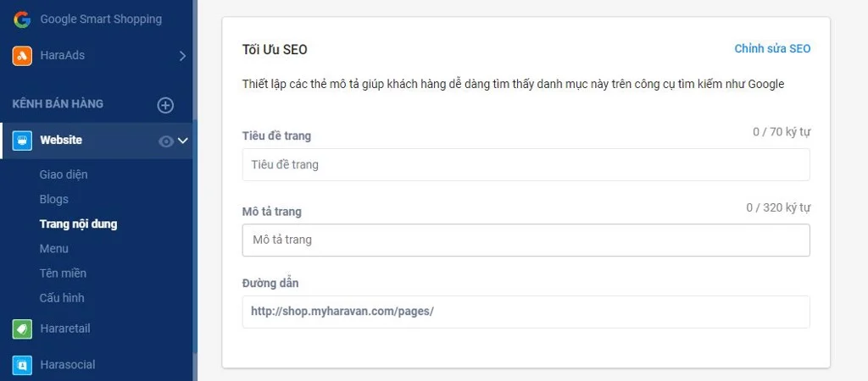Collapse the Website submenu chevron
868x381 pixels.
click(182, 141)
